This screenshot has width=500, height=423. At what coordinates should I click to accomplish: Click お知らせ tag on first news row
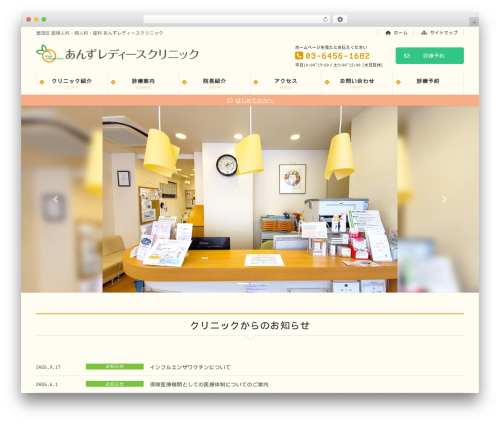point(115,367)
